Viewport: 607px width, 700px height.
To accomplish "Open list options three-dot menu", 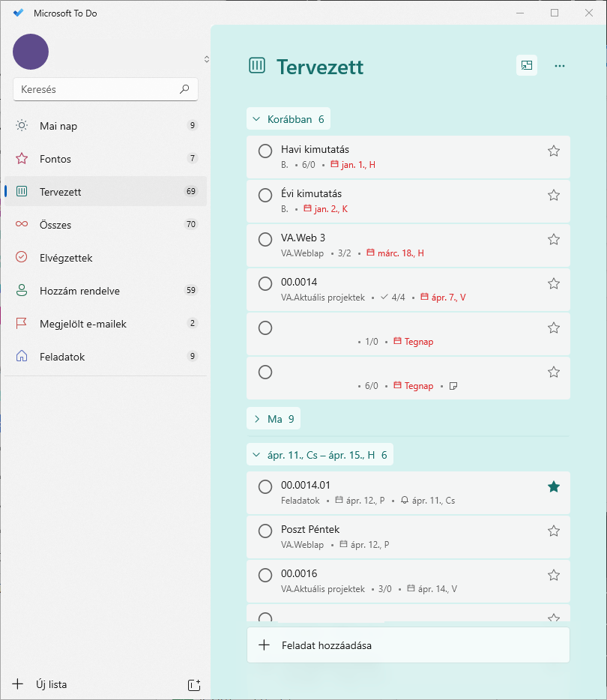I will [559, 66].
